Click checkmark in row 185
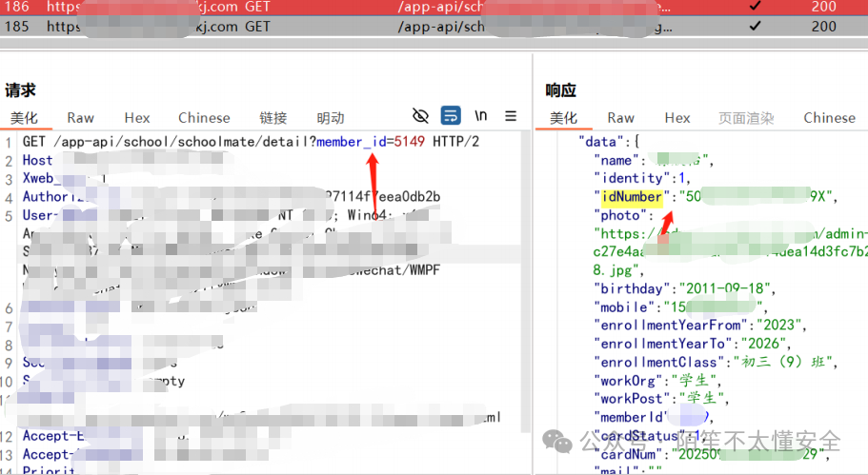The height and width of the screenshot is (475, 868). [x=755, y=26]
